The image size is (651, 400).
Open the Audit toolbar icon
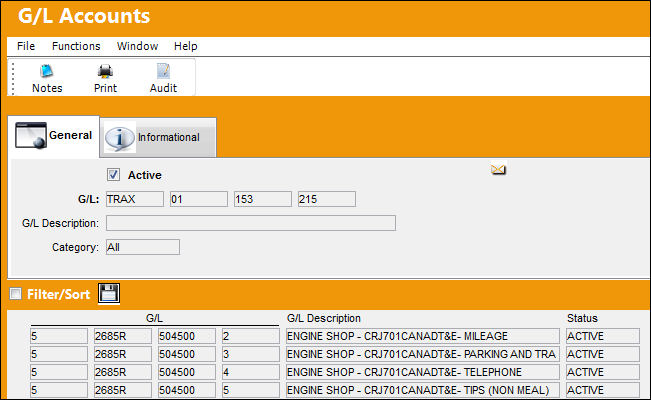pyautogui.click(x=163, y=71)
